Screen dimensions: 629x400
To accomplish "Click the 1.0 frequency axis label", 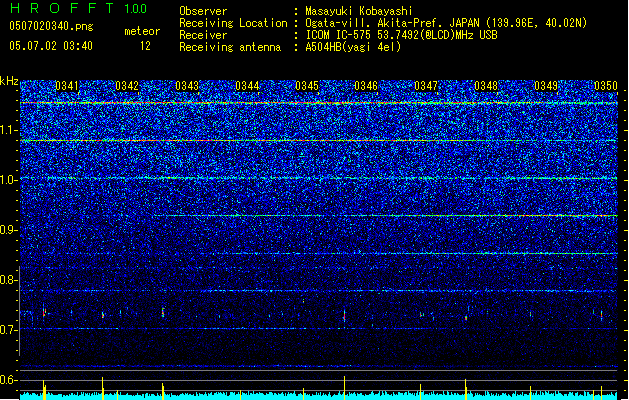I will [x=9, y=180].
